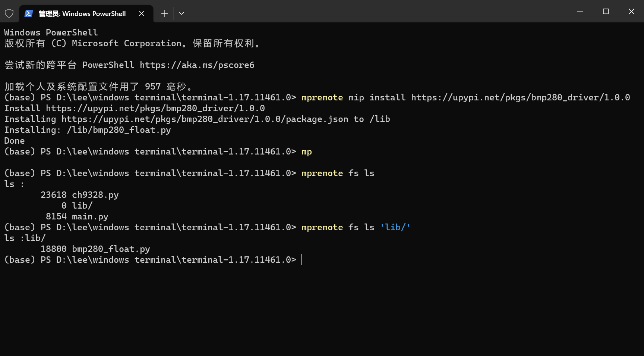Close the Windows PowerShell tab
644x356 pixels.
pyautogui.click(x=142, y=13)
